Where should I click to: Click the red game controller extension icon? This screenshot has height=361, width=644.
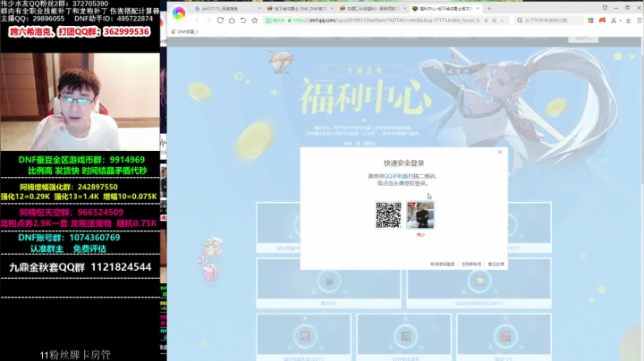602,20
